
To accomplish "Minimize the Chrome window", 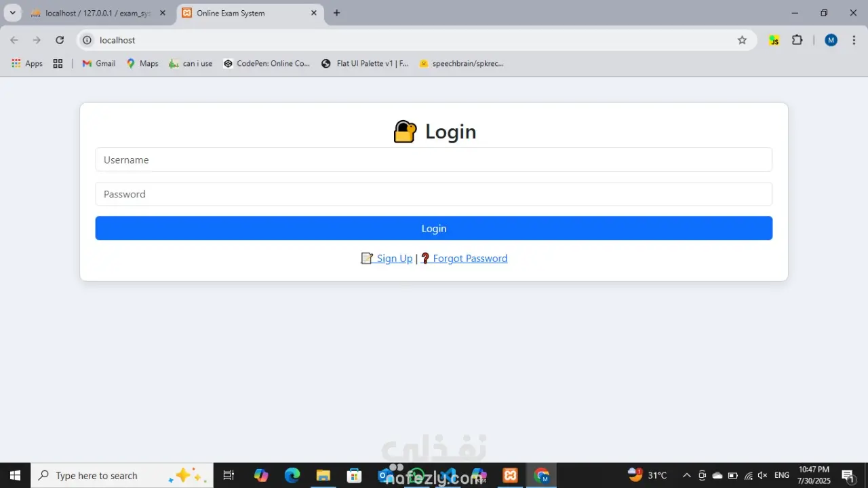I will [x=795, y=13].
